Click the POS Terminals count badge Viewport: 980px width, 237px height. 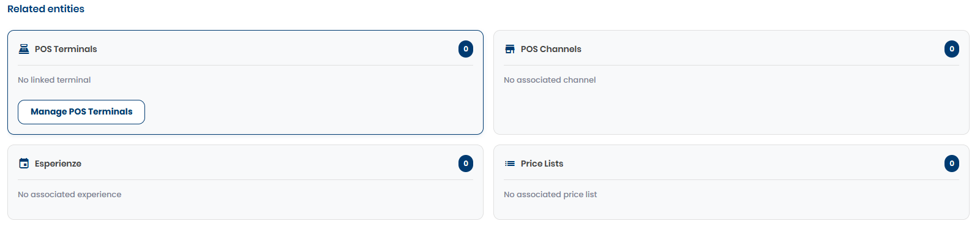coord(466,49)
